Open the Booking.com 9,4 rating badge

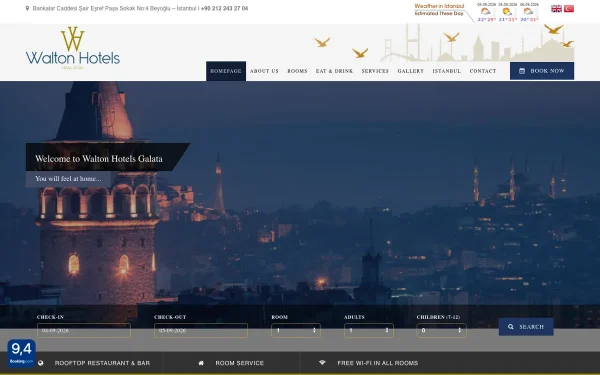click(x=21, y=353)
